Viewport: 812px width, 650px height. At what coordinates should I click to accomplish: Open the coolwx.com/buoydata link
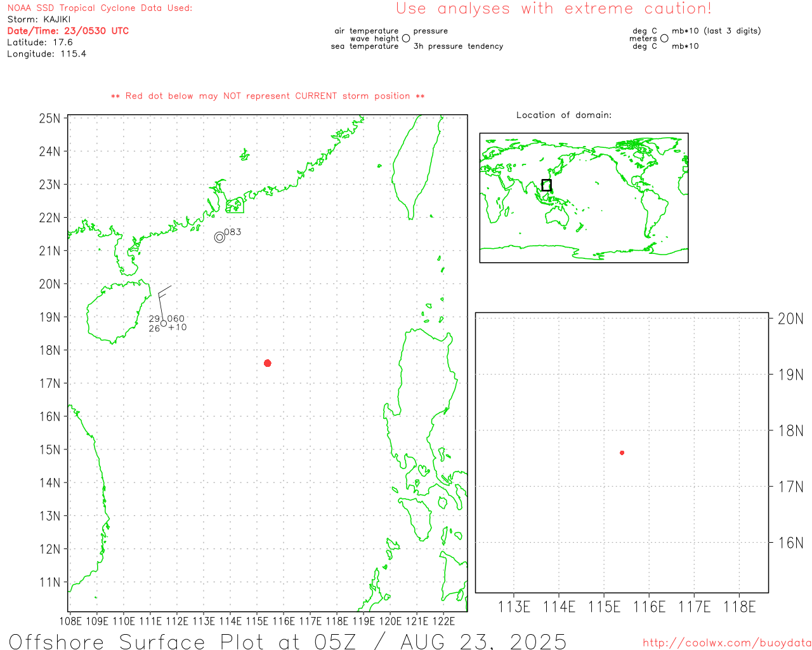click(x=727, y=643)
